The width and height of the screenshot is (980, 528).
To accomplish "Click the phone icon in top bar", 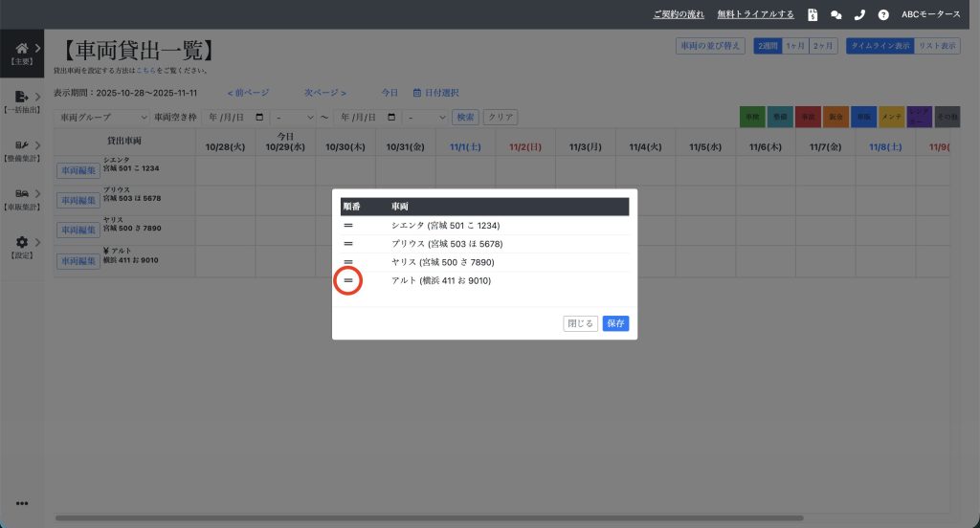I will point(859,14).
